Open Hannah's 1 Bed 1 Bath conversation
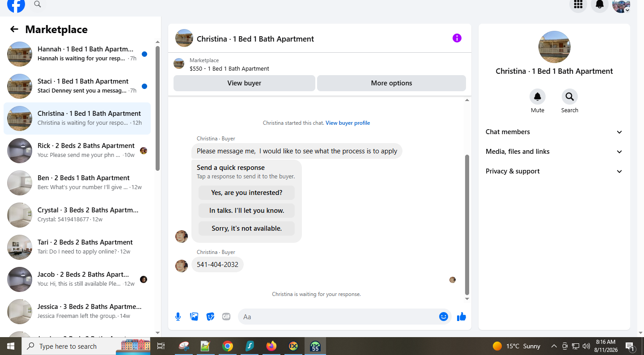Image resolution: width=644 pixels, height=355 pixels. pyautogui.click(x=77, y=54)
